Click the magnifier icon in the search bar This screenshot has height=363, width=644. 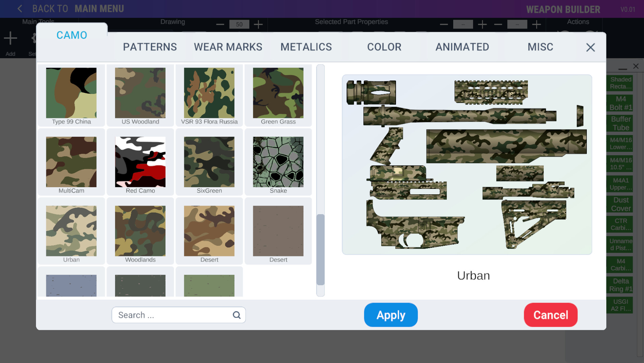236,315
